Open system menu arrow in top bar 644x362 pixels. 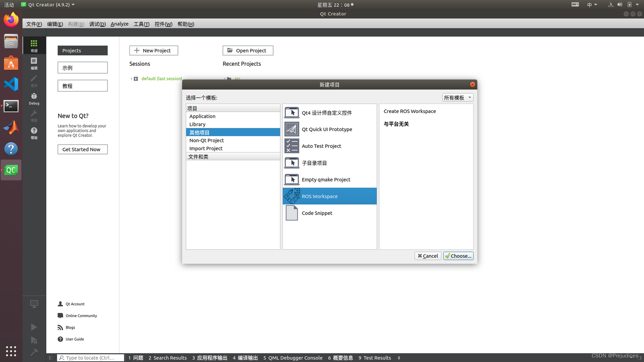[x=637, y=5]
